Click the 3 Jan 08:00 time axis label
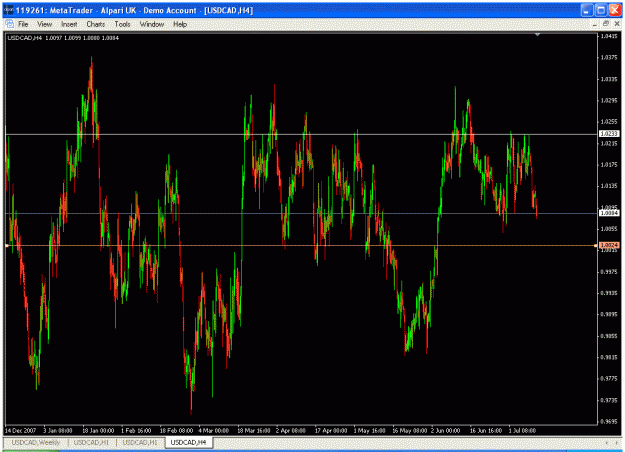Screen dimensions: 625x452 pos(58,431)
